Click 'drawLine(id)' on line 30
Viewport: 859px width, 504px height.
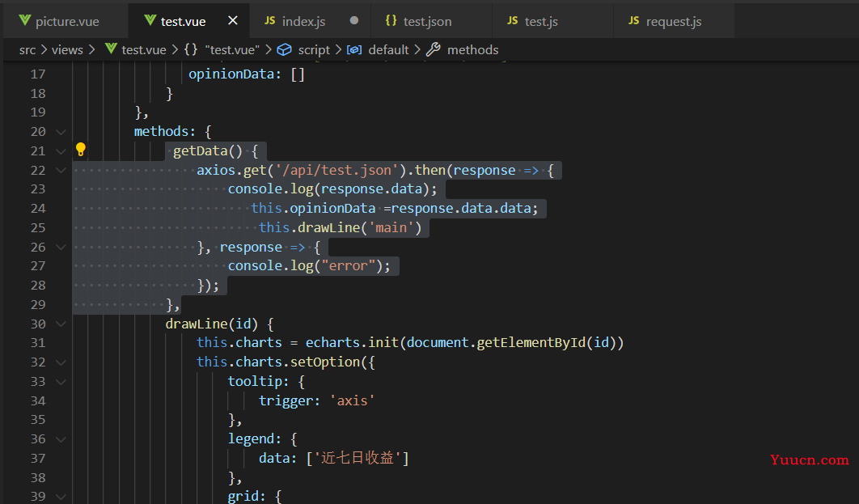[211, 324]
